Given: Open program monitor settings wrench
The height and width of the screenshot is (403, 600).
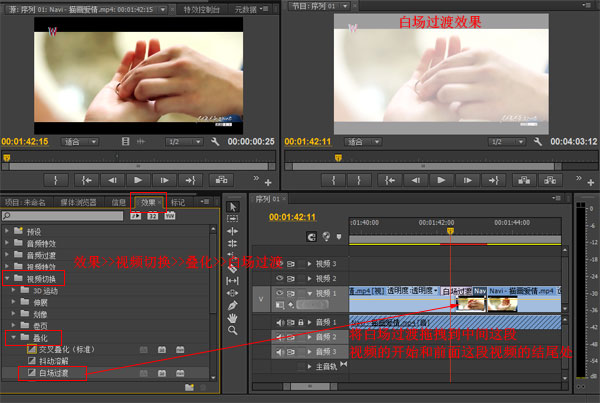Looking at the screenshot, I should pyautogui.click(x=538, y=142).
